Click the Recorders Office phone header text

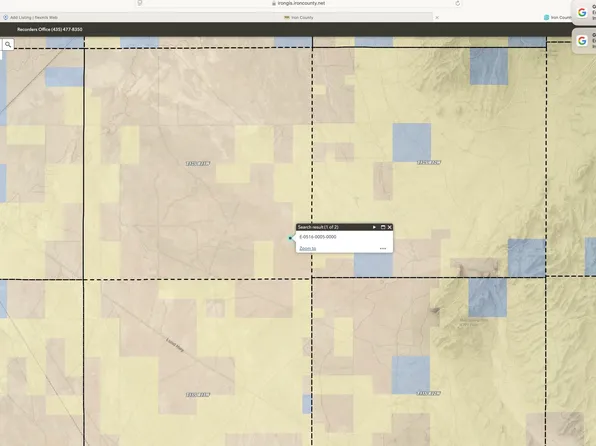49,29
